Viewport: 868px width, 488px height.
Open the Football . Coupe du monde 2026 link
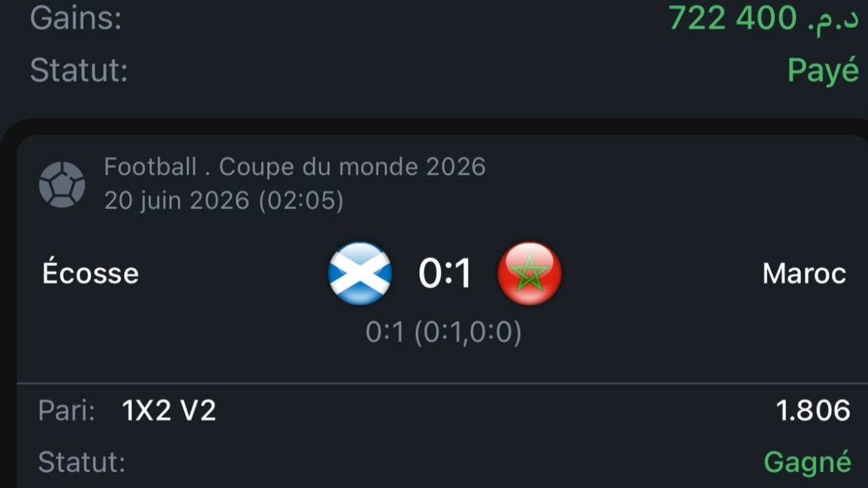[x=294, y=167]
